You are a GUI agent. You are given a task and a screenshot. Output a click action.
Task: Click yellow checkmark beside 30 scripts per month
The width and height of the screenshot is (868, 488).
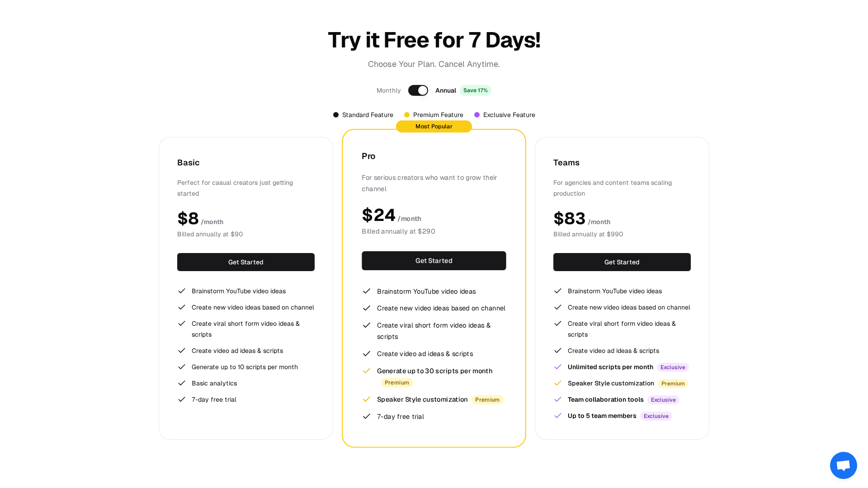(367, 371)
